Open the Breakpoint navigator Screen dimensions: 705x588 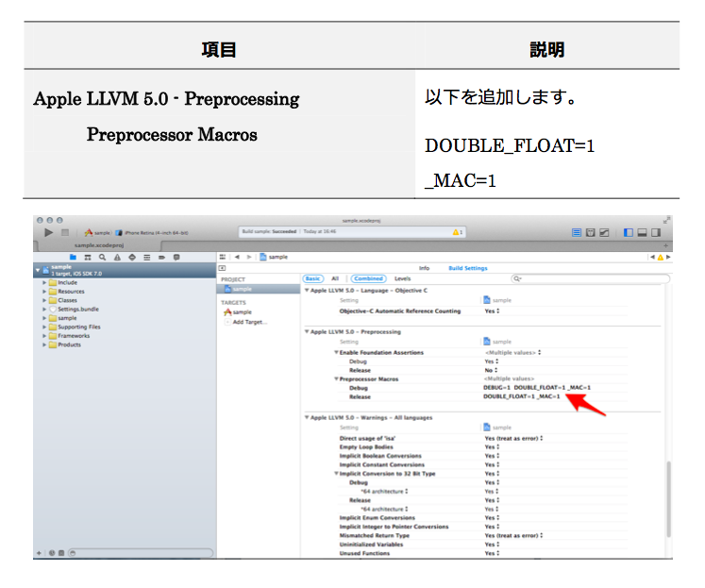pos(162,257)
